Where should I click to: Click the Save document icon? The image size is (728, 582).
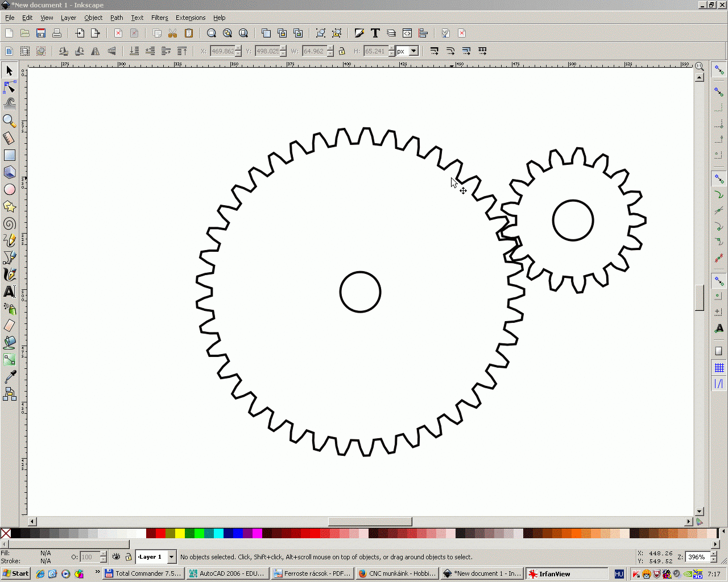click(41, 33)
